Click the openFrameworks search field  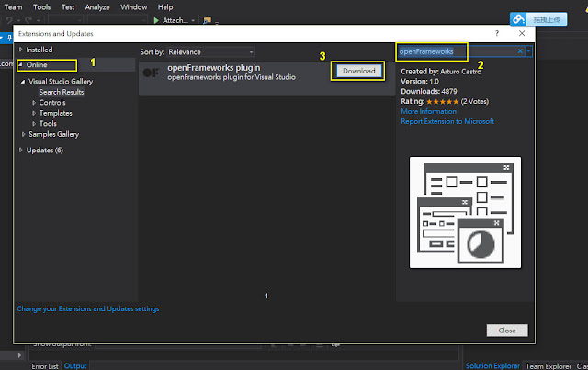coord(458,51)
